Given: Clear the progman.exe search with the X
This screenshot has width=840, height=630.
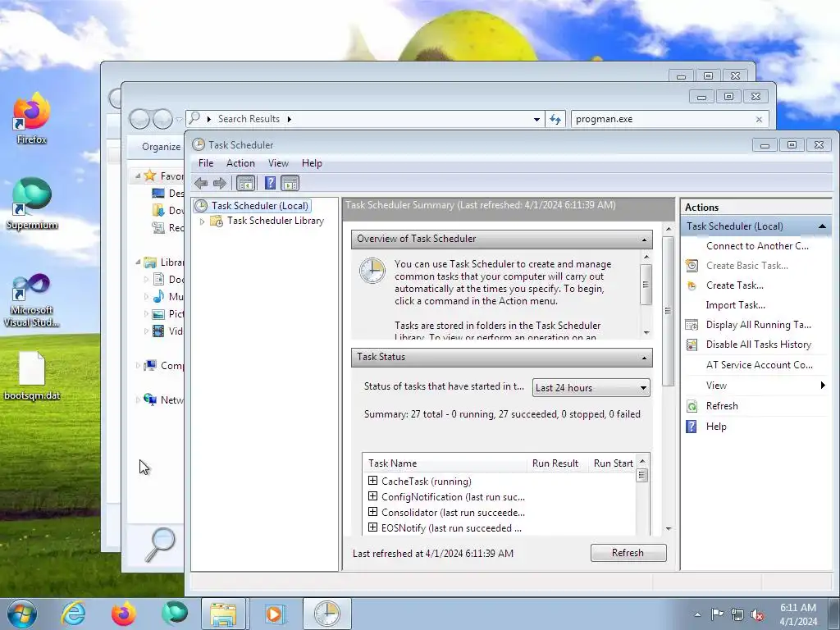Looking at the screenshot, I should pos(759,120).
